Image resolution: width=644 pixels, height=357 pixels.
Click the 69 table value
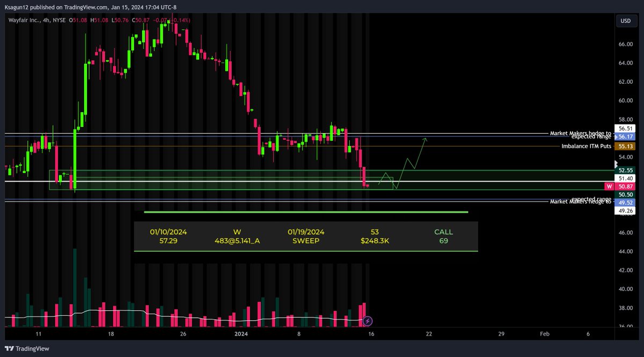coord(443,241)
